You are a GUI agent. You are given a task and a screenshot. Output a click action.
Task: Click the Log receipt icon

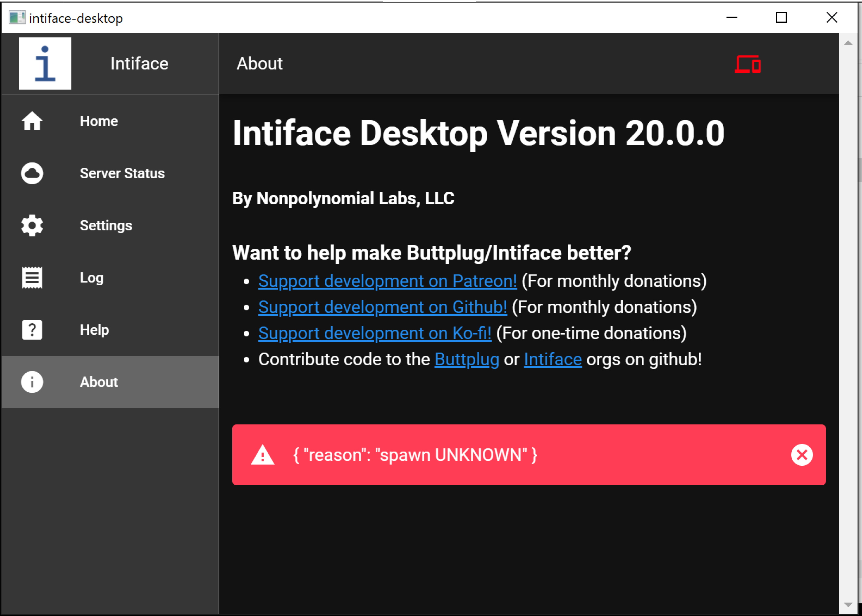click(32, 278)
